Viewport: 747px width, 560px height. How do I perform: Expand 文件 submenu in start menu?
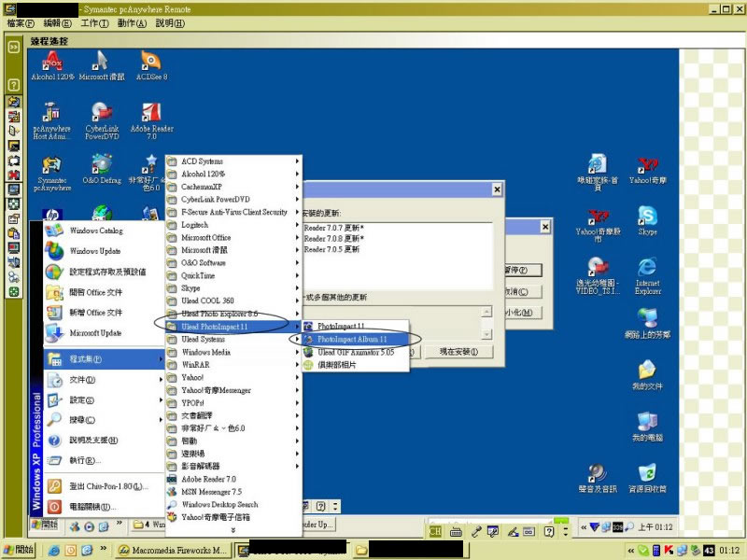pyautogui.click(x=104, y=380)
